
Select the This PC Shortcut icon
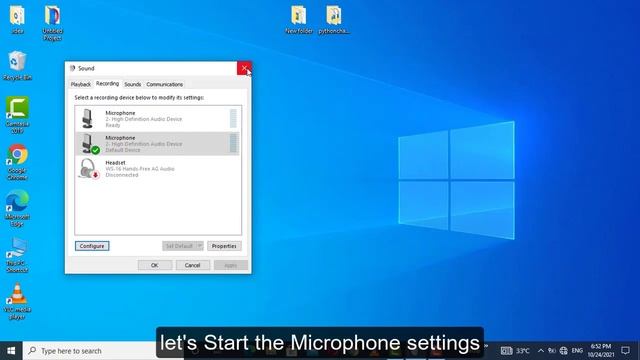coord(17,255)
